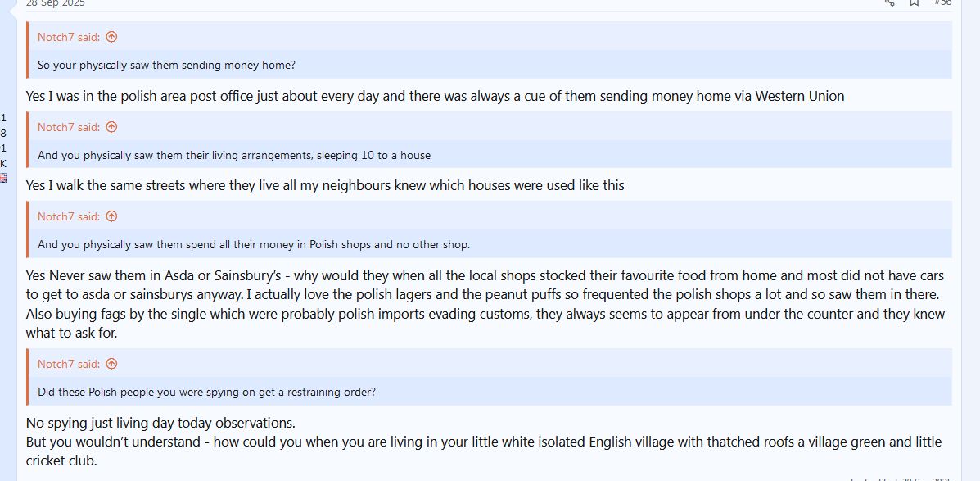Click 'Notch7 said:' above 'sending money home' quote
Image resolution: width=980 pixels, height=481 pixels.
click(x=69, y=37)
